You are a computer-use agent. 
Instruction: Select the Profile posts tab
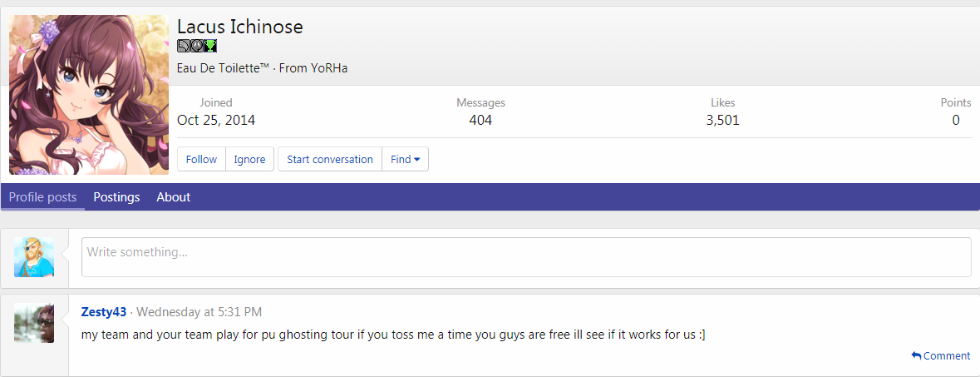(x=42, y=197)
